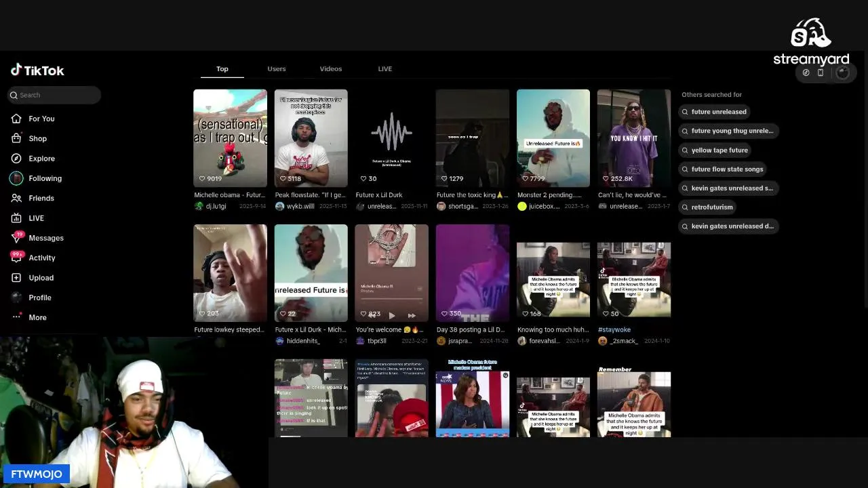Open the Shop section
The image size is (868, 488).
[x=29, y=138]
